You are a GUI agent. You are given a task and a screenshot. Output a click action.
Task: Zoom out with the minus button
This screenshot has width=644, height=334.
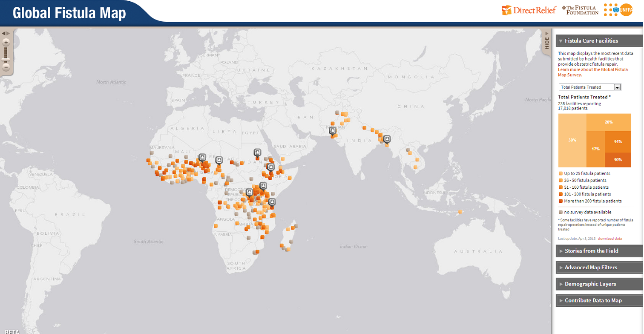coord(6,67)
